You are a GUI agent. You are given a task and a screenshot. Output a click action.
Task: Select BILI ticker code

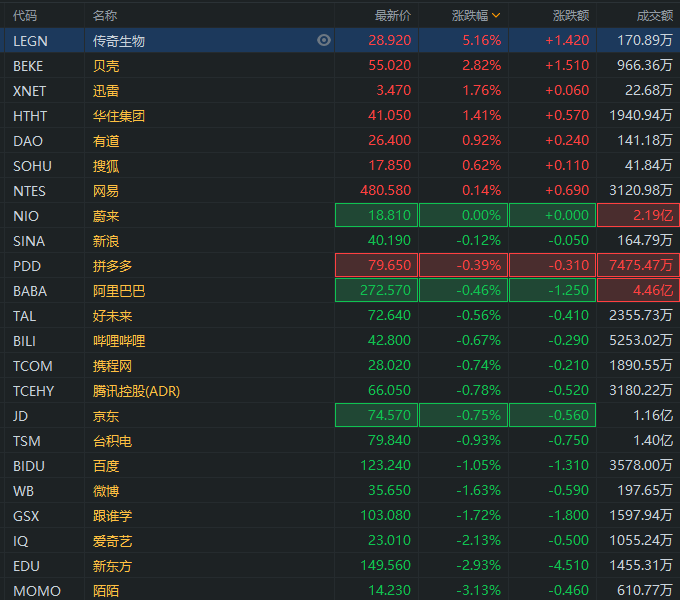click(24, 341)
